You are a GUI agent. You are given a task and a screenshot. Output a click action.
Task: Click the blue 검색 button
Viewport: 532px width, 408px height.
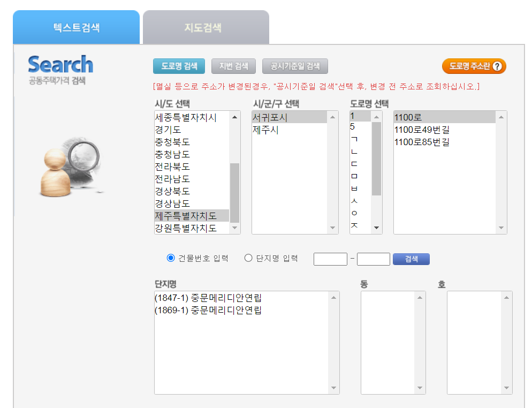pyautogui.click(x=411, y=259)
